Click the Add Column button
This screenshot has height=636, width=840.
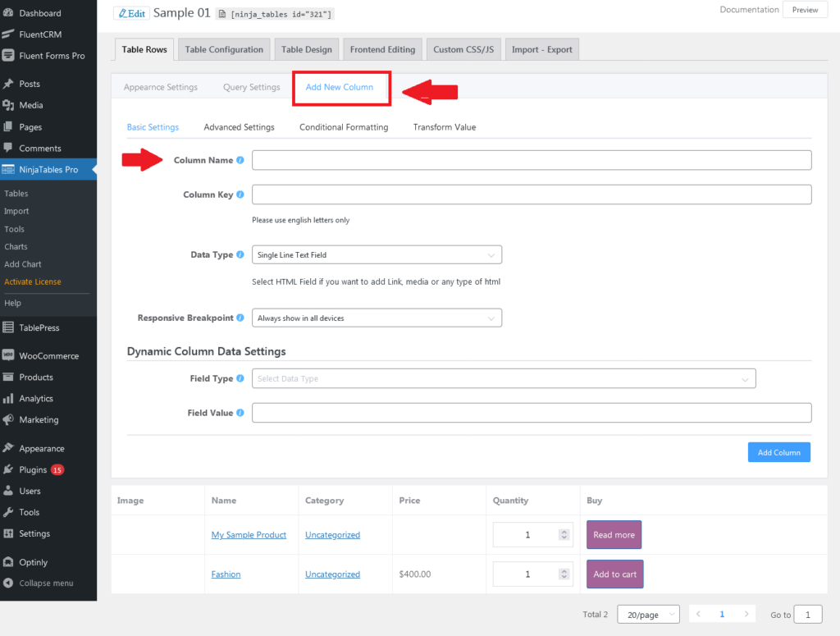[778, 452]
